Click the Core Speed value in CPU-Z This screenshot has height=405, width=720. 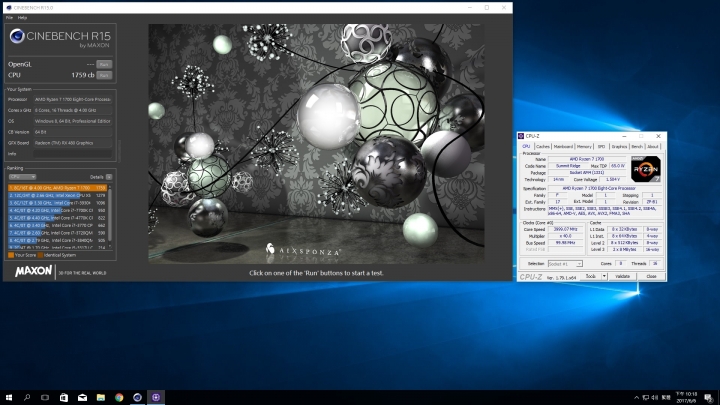(x=565, y=229)
